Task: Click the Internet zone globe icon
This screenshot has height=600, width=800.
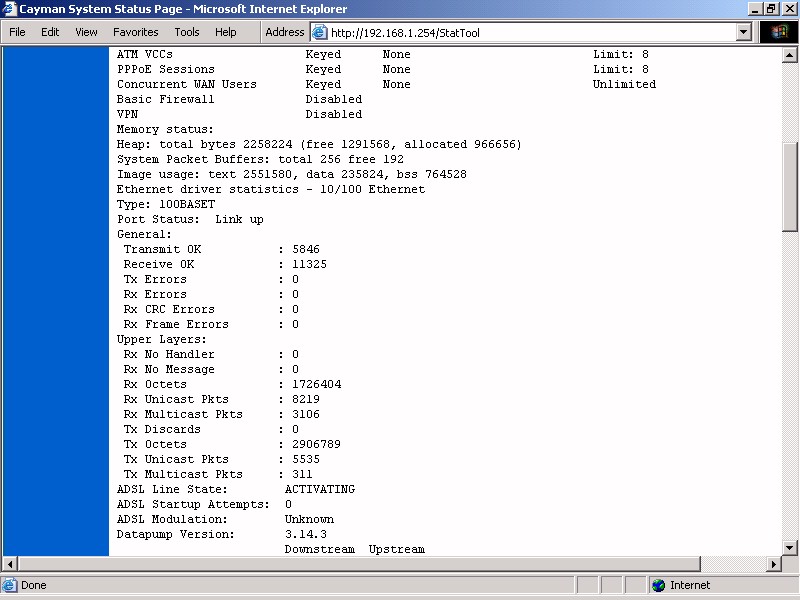Action: point(659,585)
